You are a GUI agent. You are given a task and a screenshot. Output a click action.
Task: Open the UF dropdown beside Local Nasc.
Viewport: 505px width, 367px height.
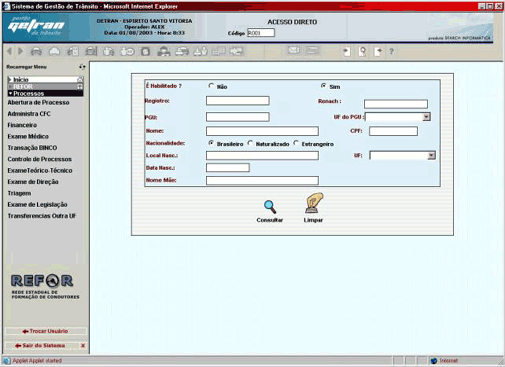(x=431, y=155)
